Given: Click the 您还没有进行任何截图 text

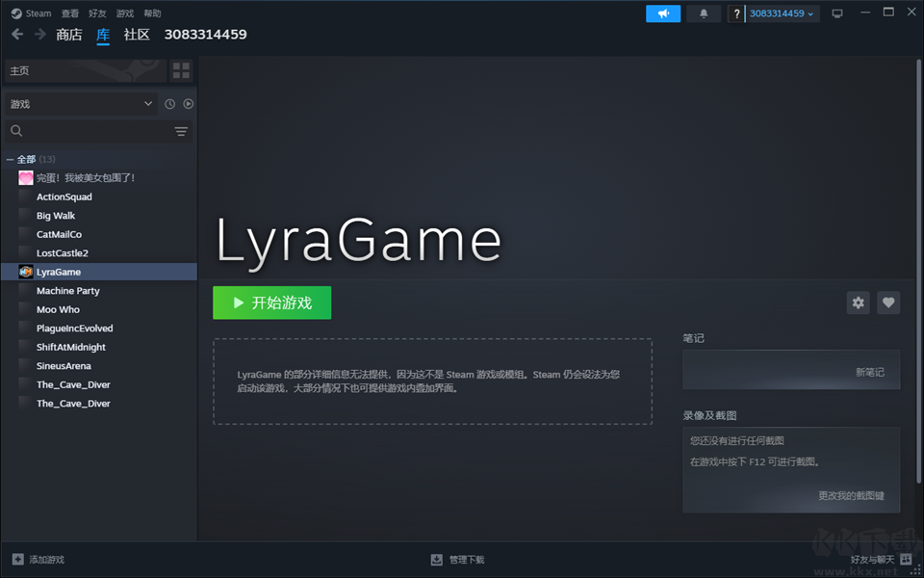Looking at the screenshot, I should coord(736,440).
